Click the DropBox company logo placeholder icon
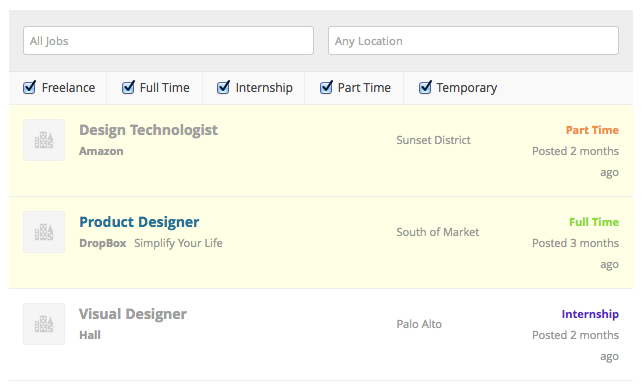The image size is (642, 392). click(44, 232)
